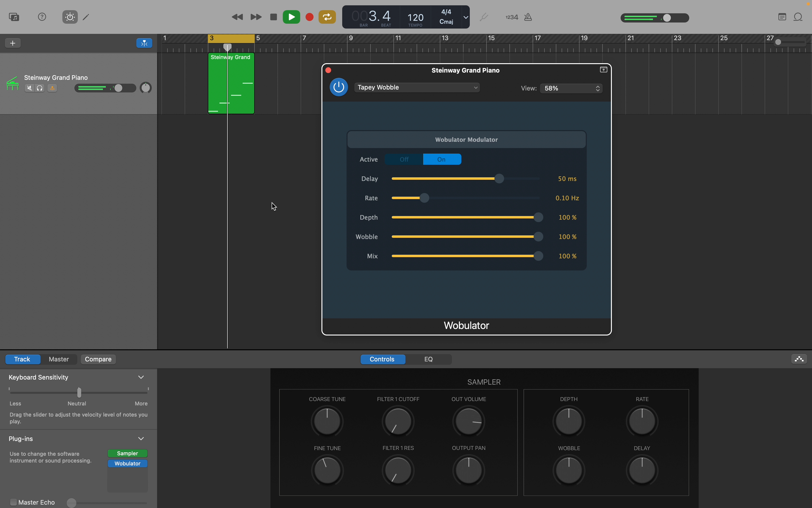Screen dimensions: 812x508
Task: Click the 50 ms Delay value
Action: tap(567, 179)
